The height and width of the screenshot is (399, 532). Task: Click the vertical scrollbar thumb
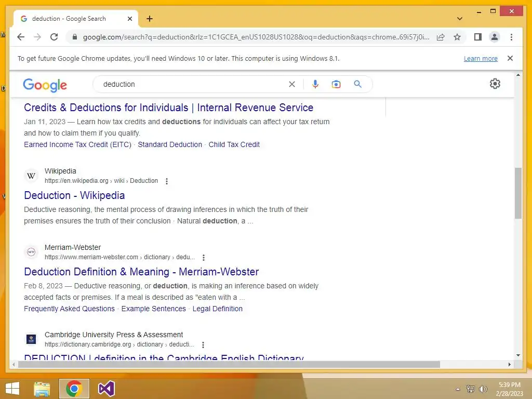pos(518,193)
